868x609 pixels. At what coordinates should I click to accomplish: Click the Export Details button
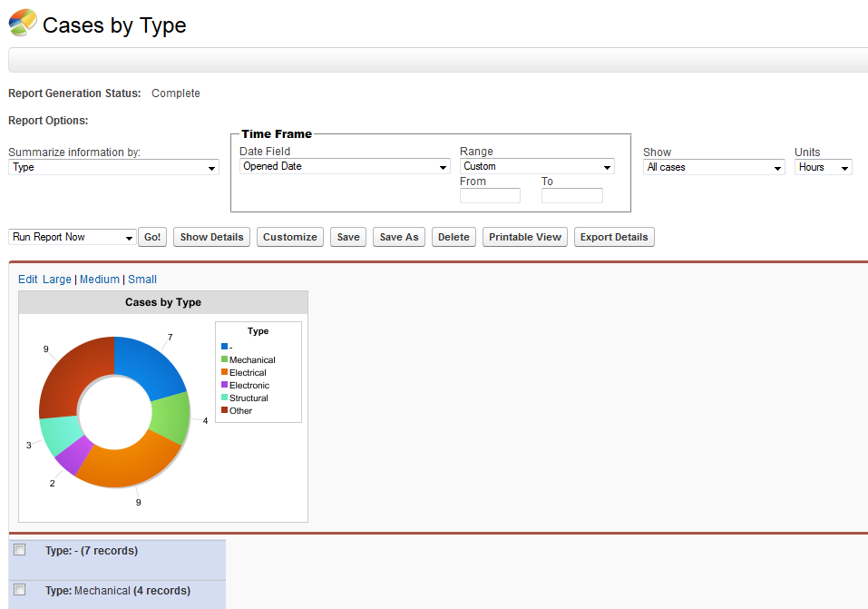click(614, 237)
